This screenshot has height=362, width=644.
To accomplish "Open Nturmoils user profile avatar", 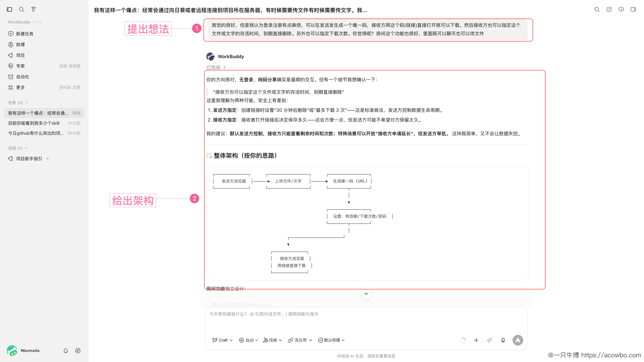I will [12, 350].
